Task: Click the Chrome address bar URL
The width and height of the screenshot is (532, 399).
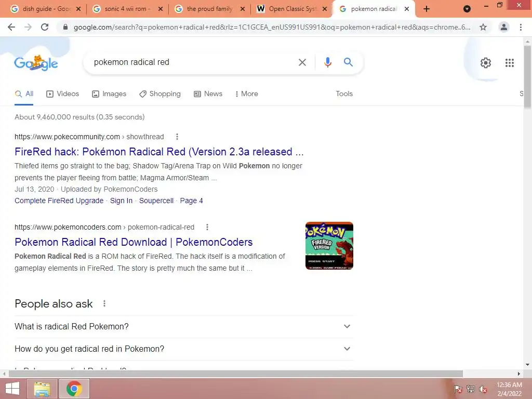Action: coord(272,27)
